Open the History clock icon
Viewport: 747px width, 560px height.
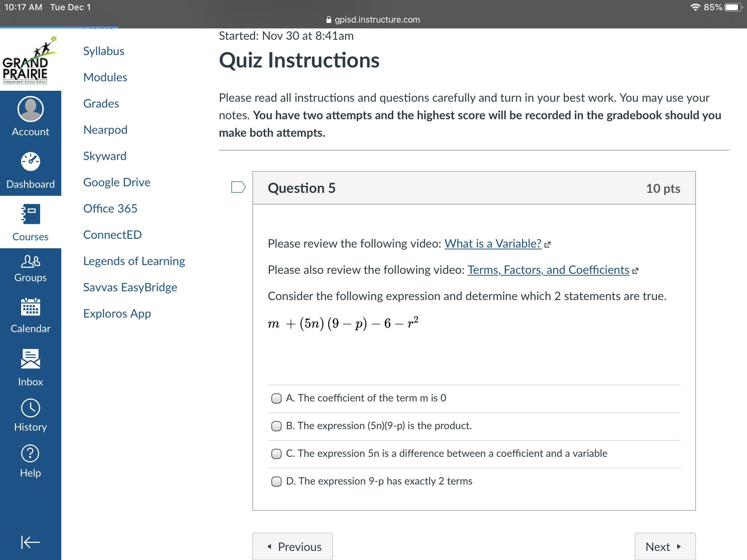click(x=31, y=408)
